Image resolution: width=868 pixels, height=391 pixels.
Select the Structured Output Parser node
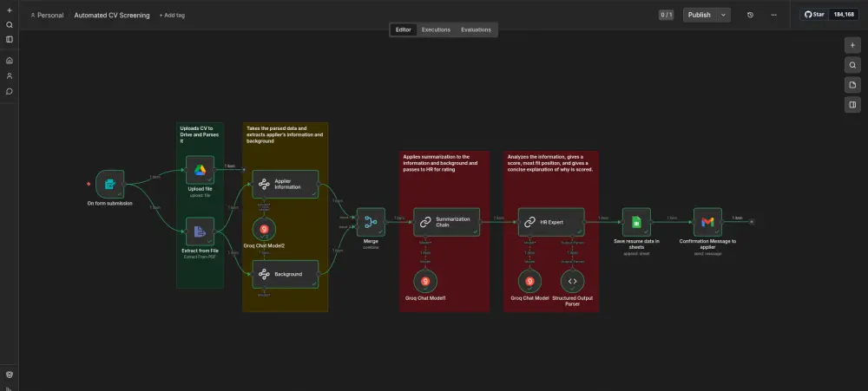point(572,282)
